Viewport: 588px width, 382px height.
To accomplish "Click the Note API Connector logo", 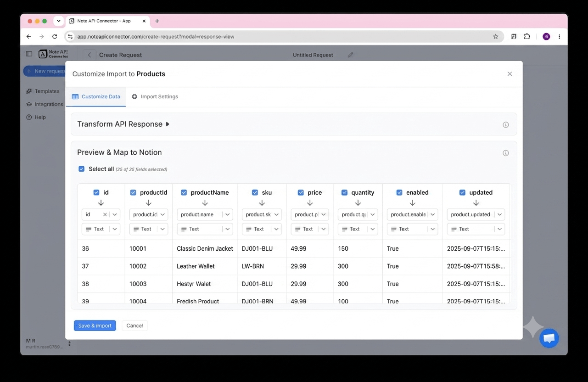I will 53,54.
